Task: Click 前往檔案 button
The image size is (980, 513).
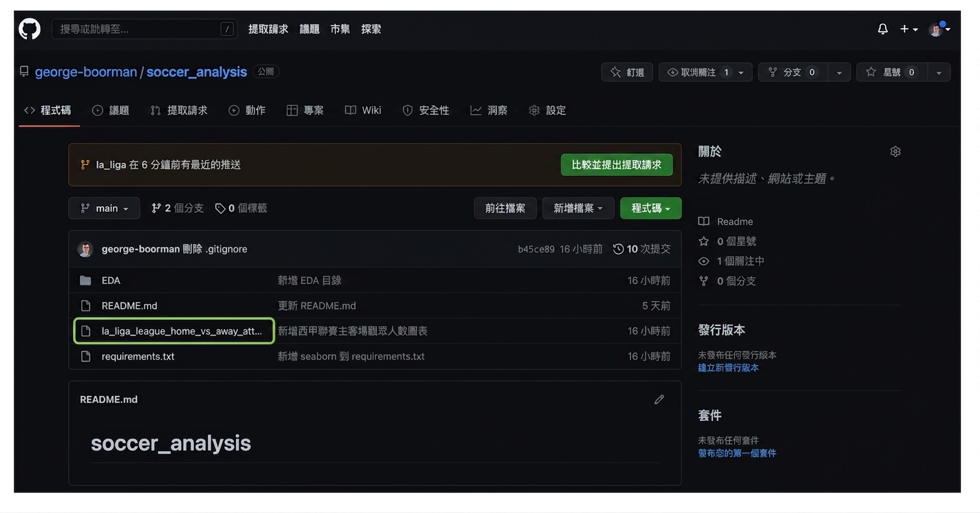Action: coord(505,208)
